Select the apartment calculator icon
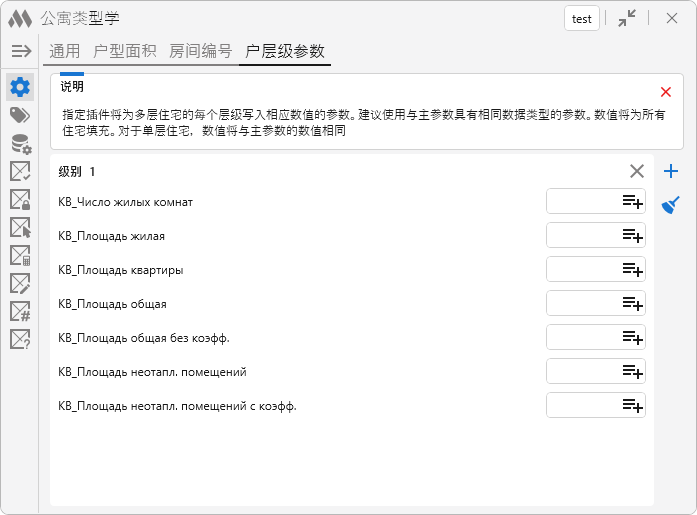 click(x=20, y=255)
